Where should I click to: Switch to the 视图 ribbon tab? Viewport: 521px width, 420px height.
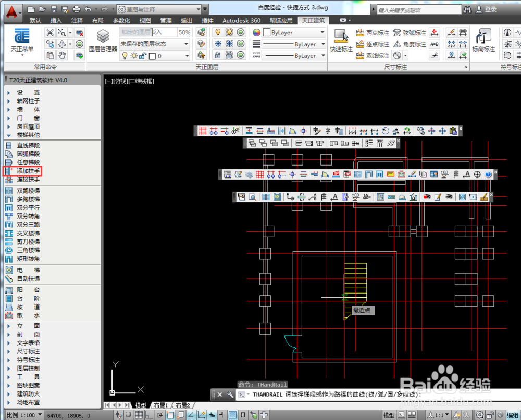click(x=145, y=21)
